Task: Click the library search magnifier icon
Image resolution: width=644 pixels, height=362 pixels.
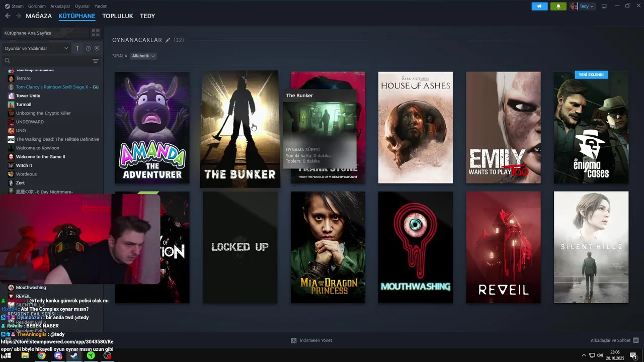Action: click(x=7, y=61)
